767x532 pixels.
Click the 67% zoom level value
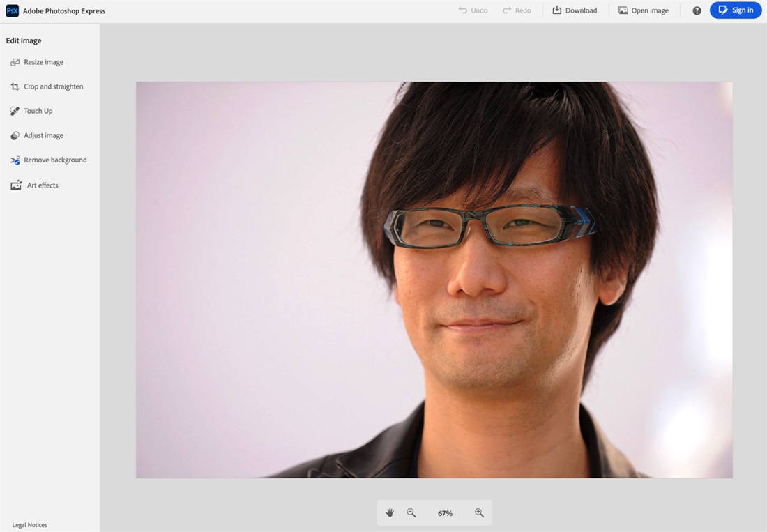(x=445, y=512)
